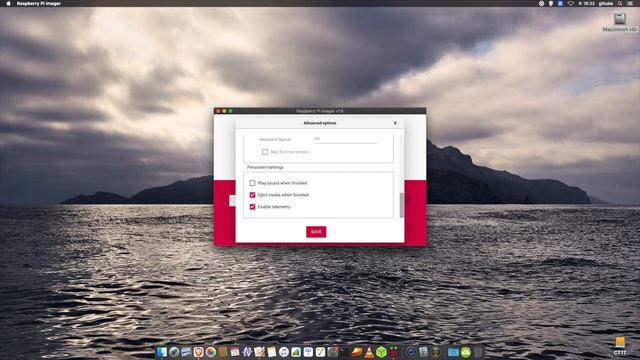Close the Advanced options dialog with X
Viewport: 640px width, 360px height.
pyautogui.click(x=395, y=123)
